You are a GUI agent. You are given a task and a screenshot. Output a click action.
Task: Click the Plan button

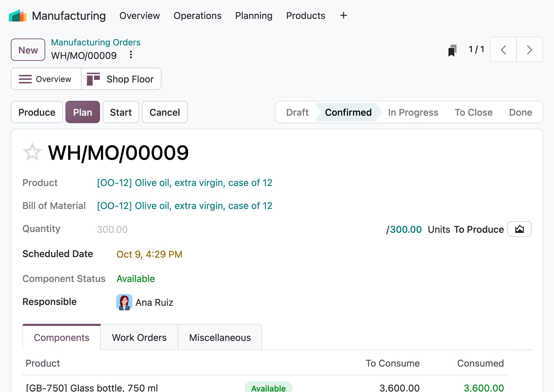click(x=83, y=112)
